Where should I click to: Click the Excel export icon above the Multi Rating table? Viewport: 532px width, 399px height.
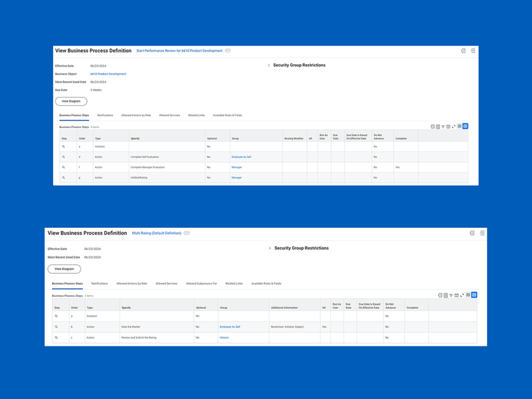[x=446, y=295]
